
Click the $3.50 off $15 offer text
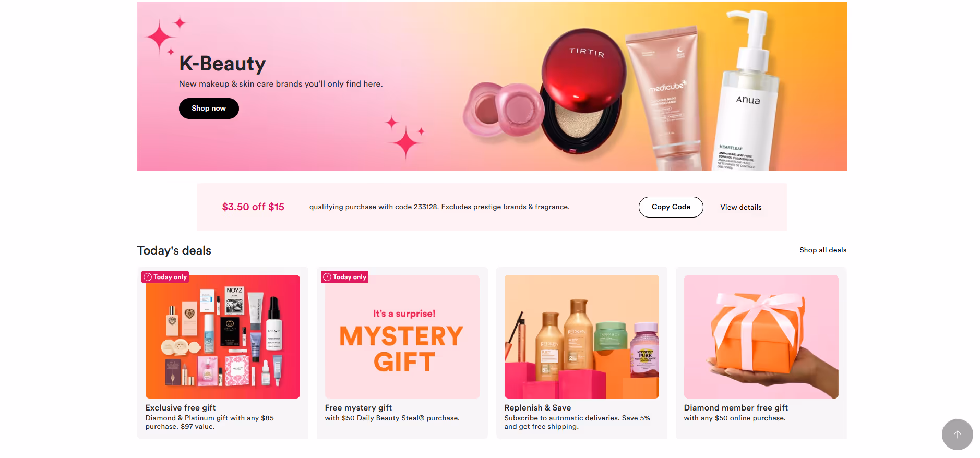click(x=253, y=207)
